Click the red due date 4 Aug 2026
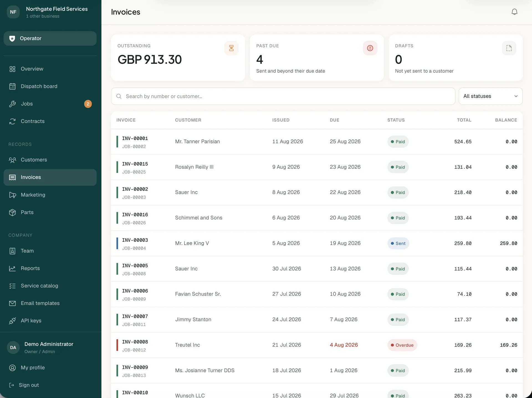Image resolution: width=532 pixels, height=398 pixels. pyautogui.click(x=344, y=345)
